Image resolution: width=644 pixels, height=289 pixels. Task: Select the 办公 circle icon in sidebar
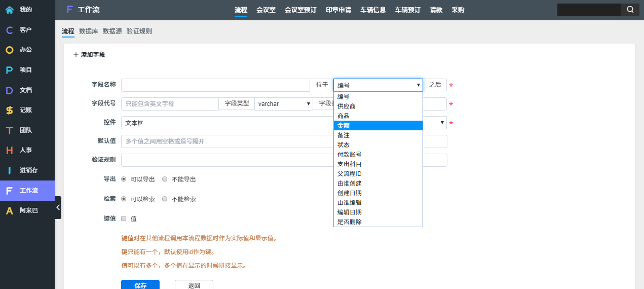pyautogui.click(x=9, y=50)
